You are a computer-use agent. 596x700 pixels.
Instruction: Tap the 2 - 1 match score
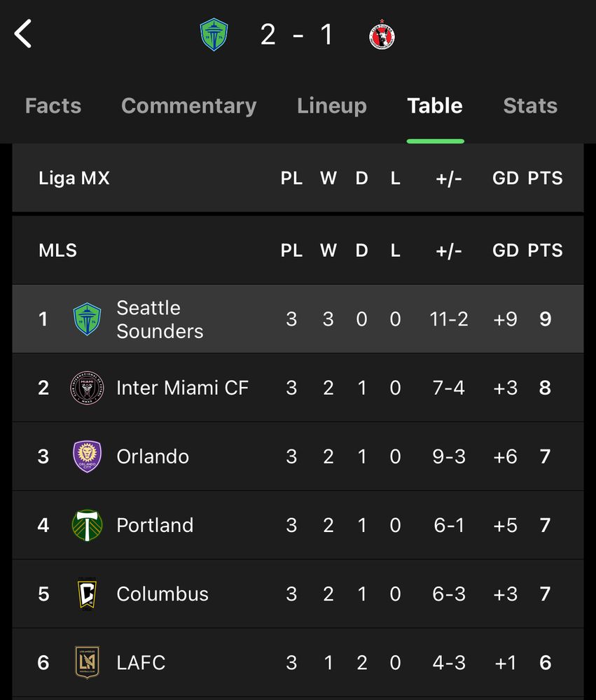(x=297, y=34)
